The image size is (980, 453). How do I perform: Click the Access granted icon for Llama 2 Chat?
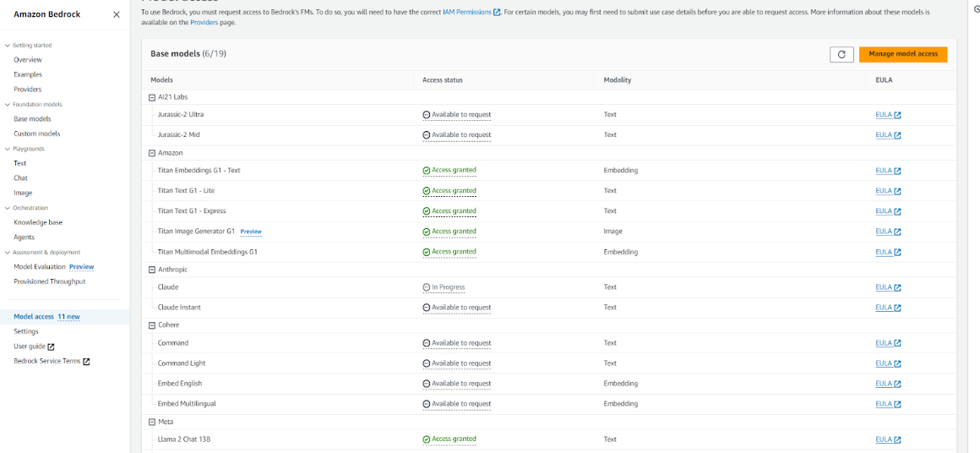coord(427,439)
